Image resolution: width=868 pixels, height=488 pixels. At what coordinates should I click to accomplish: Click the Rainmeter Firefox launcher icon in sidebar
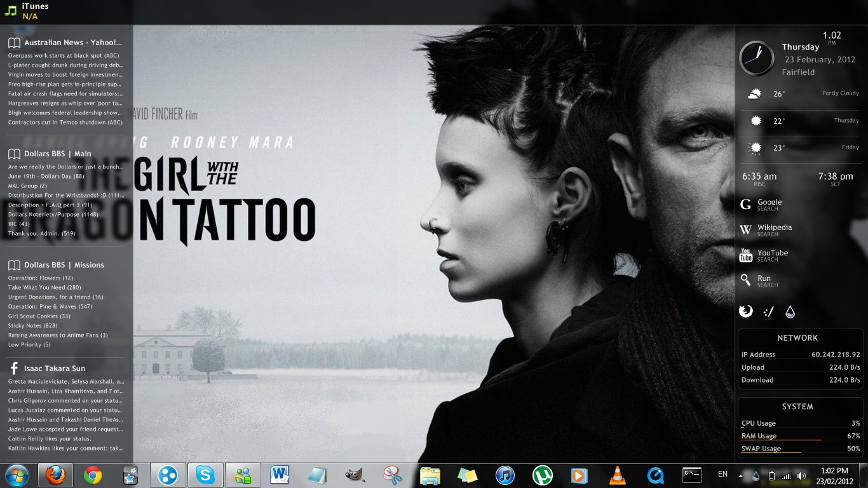point(745,311)
